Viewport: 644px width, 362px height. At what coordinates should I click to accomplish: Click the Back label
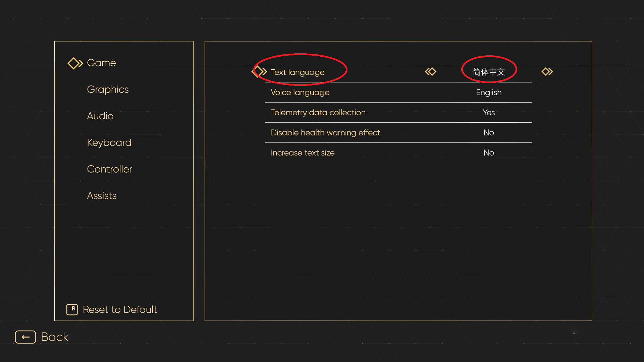(x=55, y=337)
